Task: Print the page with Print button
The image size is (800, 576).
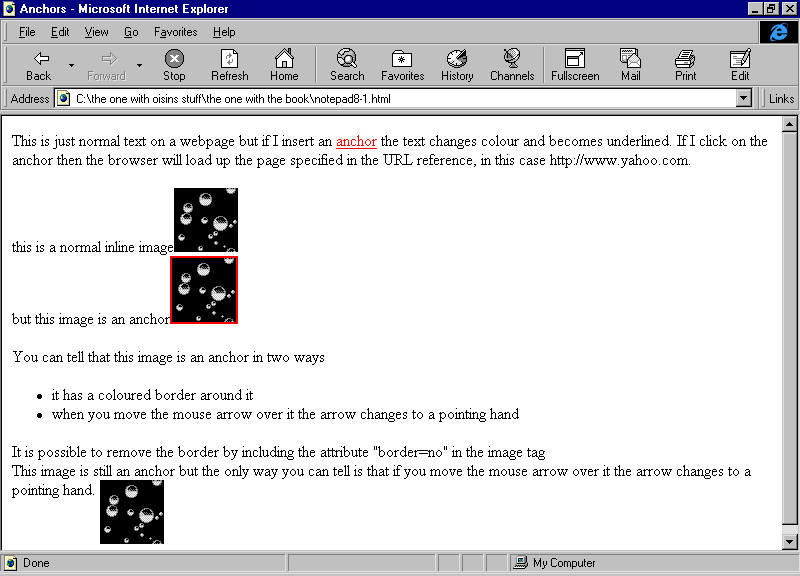Action: tap(685, 65)
